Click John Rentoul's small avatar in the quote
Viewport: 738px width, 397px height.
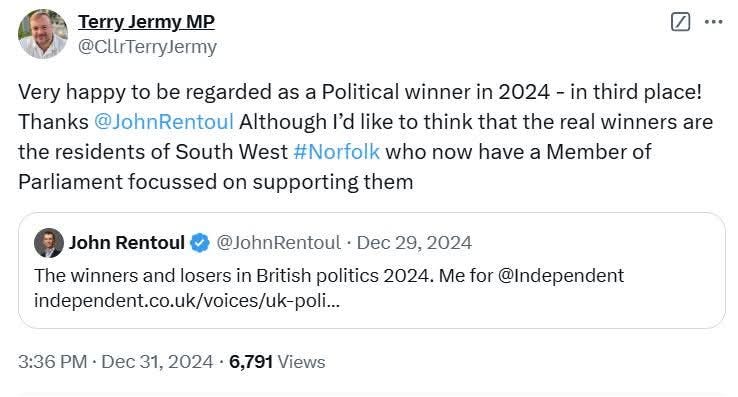pyautogui.click(x=48, y=243)
